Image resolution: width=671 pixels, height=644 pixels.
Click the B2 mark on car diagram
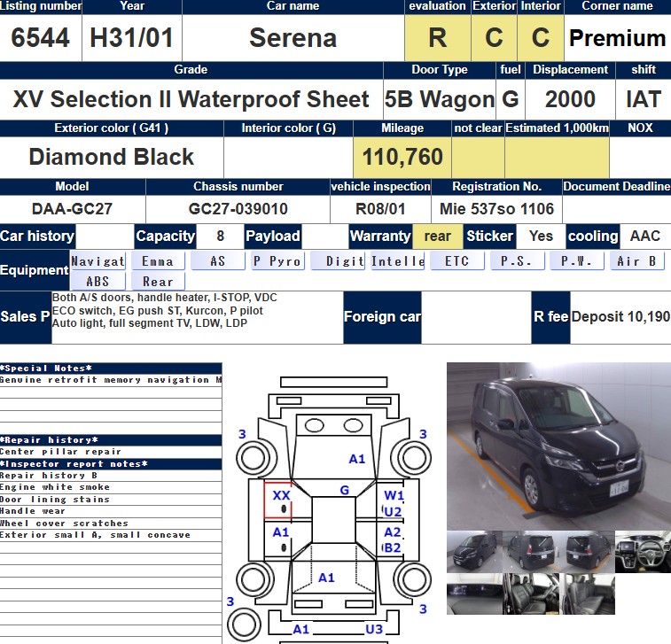(393, 547)
